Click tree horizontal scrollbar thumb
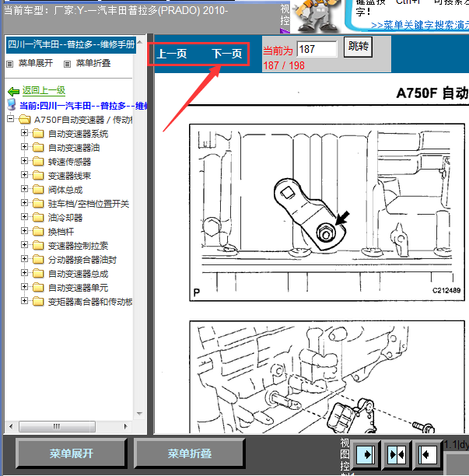The height and width of the screenshot is (476, 469). click(57, 426)
